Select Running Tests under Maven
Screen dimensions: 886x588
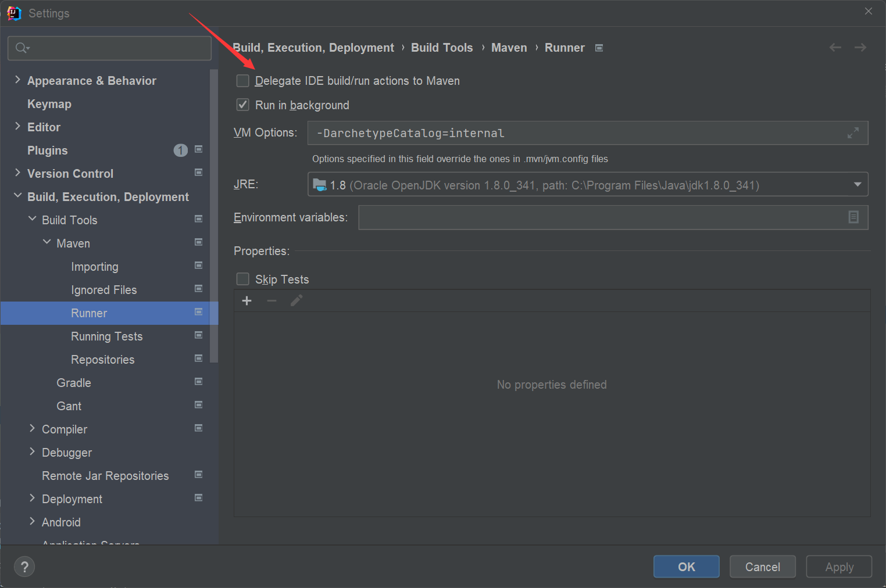(x=107, y=336)
